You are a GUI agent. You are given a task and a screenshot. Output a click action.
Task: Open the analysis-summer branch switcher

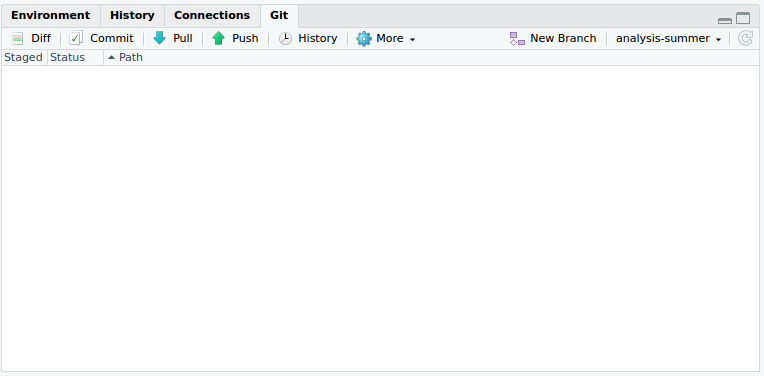pyautogui.click(x=668, y=38)
